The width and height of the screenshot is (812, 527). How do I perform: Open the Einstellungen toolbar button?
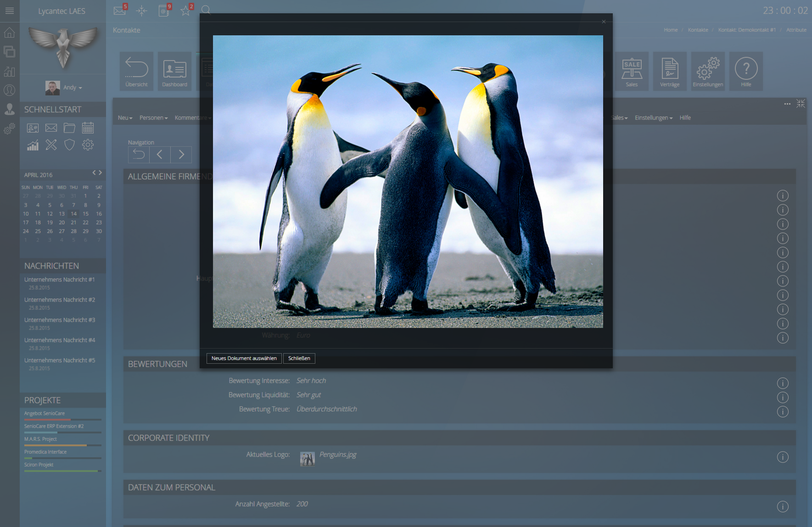pos(708,71)
